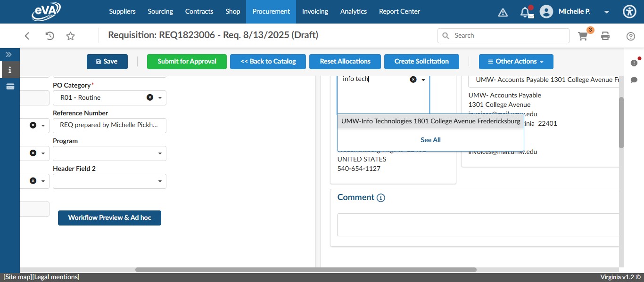
Task: Go back using the left chevron
Action: click(27, 36)
